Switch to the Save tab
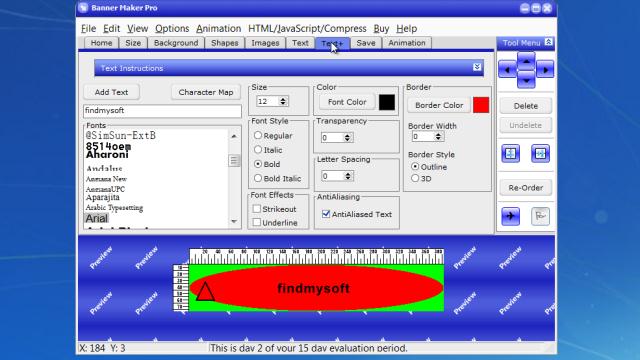The image size is (640, 360). [x=366, y=43]
